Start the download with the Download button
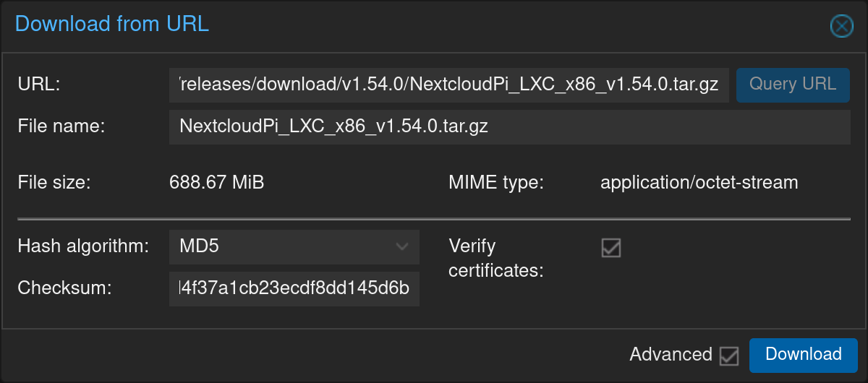The width and height of the screenshot is (868, 383). coord(804,355)
